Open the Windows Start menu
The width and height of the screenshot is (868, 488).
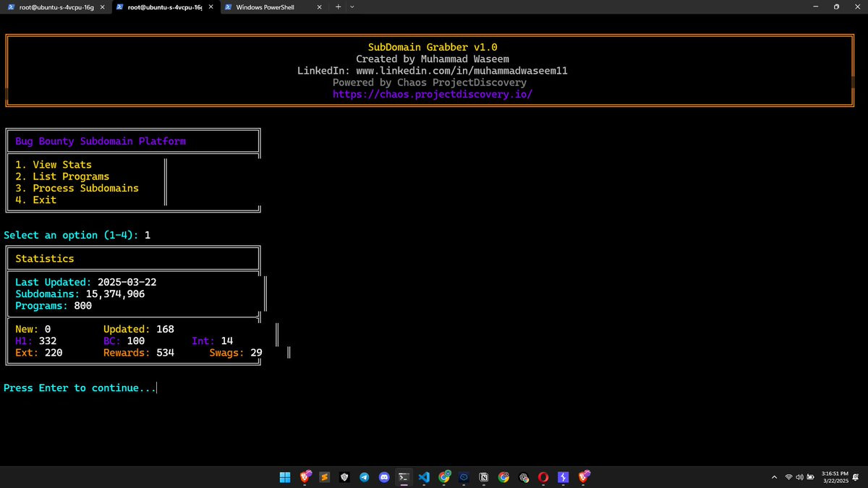(285, 477)
